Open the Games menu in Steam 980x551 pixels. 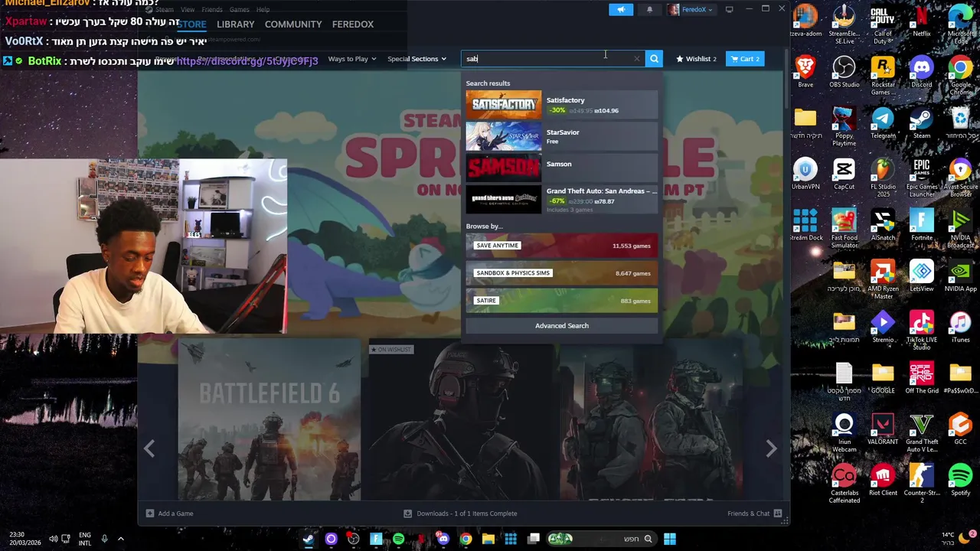pos(239,9)
